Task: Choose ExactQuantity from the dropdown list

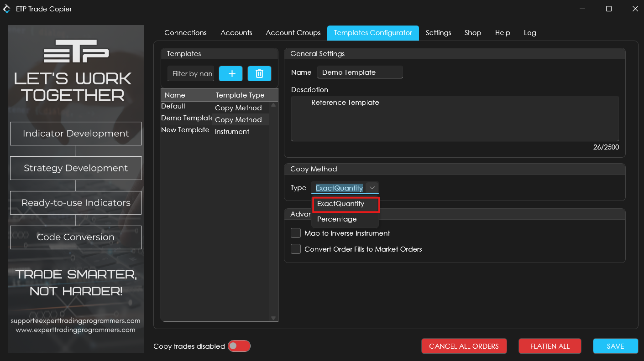Action: click(346, 204)
